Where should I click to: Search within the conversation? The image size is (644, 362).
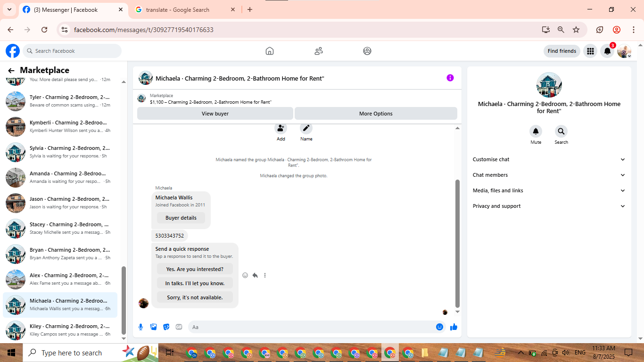[x=561, y=132]
